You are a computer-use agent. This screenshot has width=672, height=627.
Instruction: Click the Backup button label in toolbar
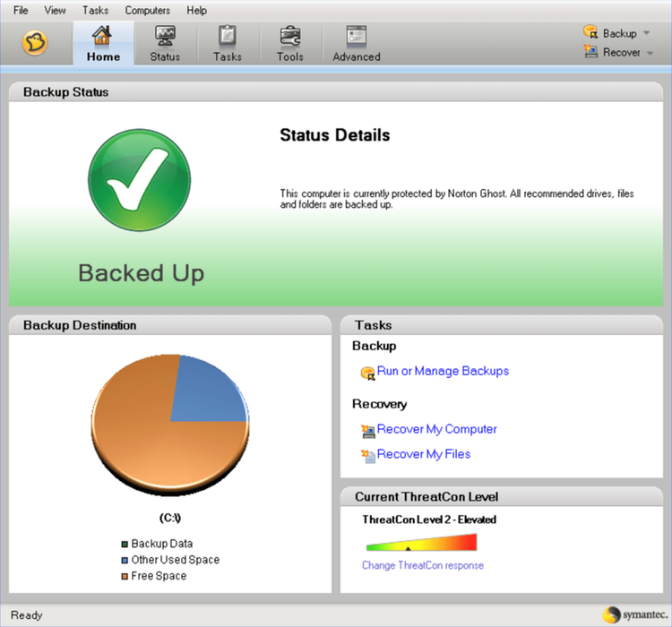pyautogui.click(x=620, y=33)
